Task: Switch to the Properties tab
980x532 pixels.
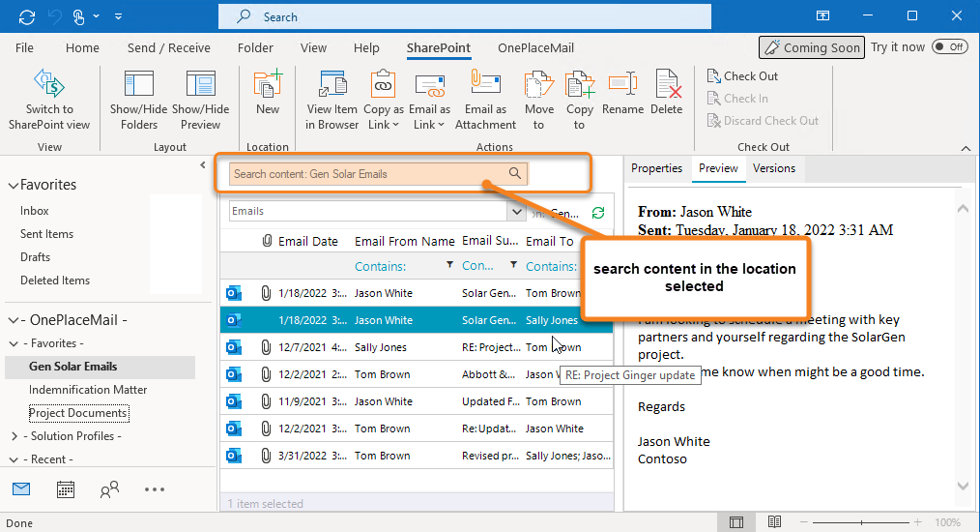Action: point(656,168)
